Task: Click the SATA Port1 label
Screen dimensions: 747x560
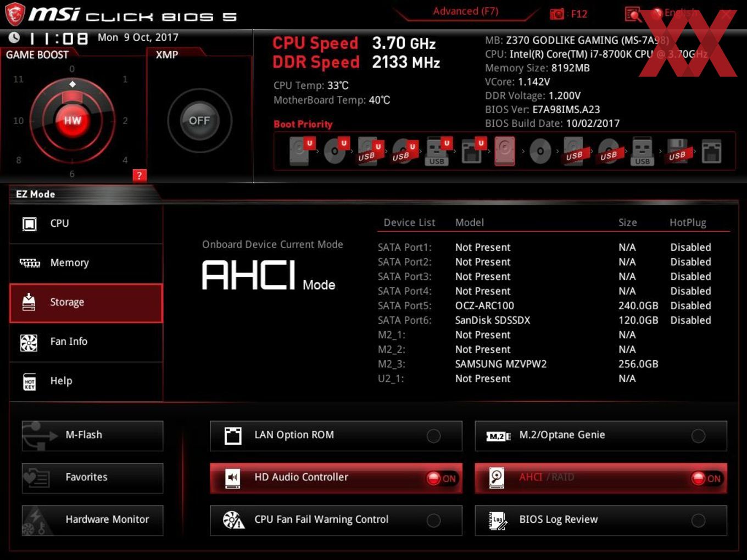Action: (405, 248)
